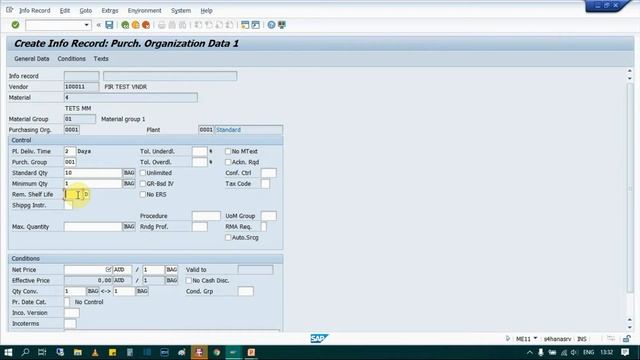Click the red Cancel icon
This screenshot has height=360, width=640.
[x=146, y=25]
